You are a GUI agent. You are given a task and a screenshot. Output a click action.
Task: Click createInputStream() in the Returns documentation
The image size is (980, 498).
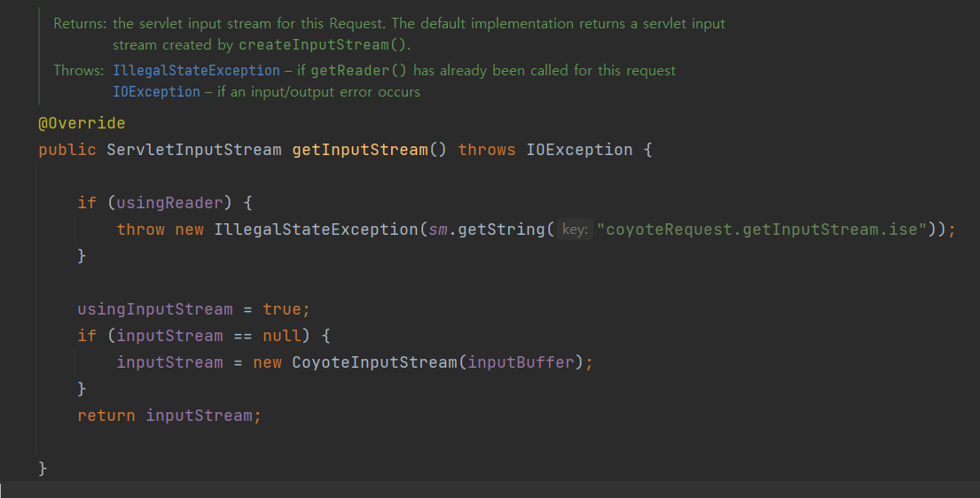point(323,45)
